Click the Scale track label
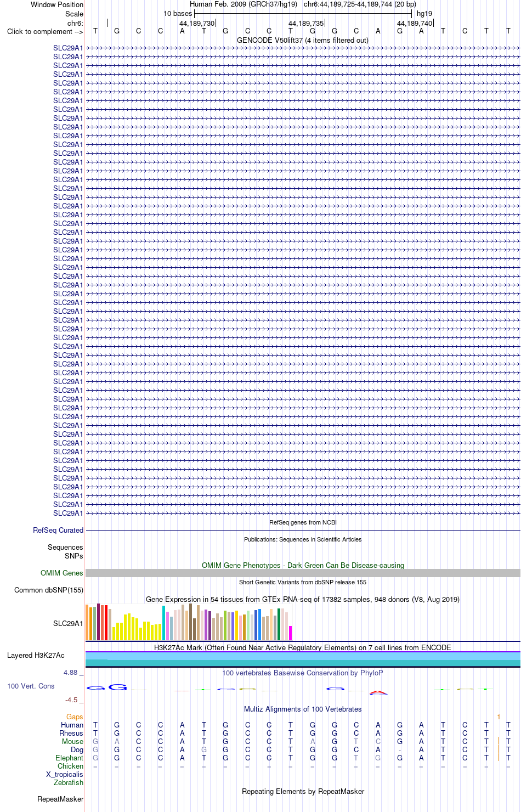Image resolution: width=521 pixels, height=812 pixels. (74, 14)
